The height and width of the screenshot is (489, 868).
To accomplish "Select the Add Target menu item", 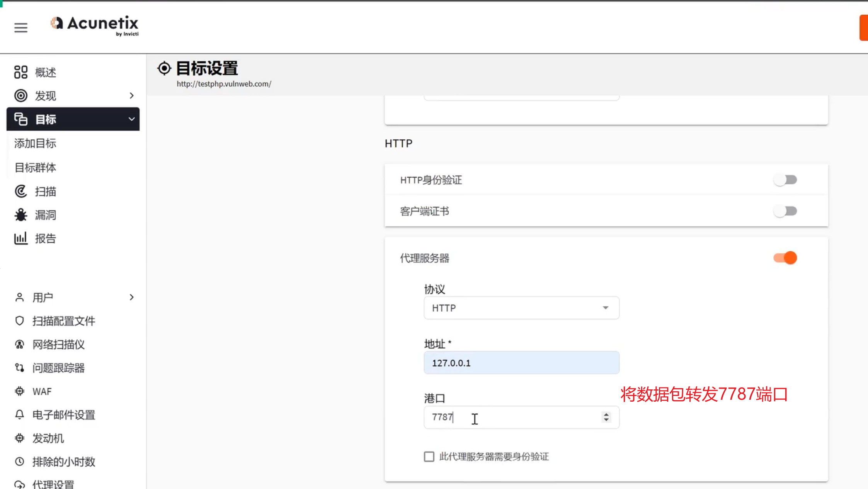I will [x=35, y=143].
